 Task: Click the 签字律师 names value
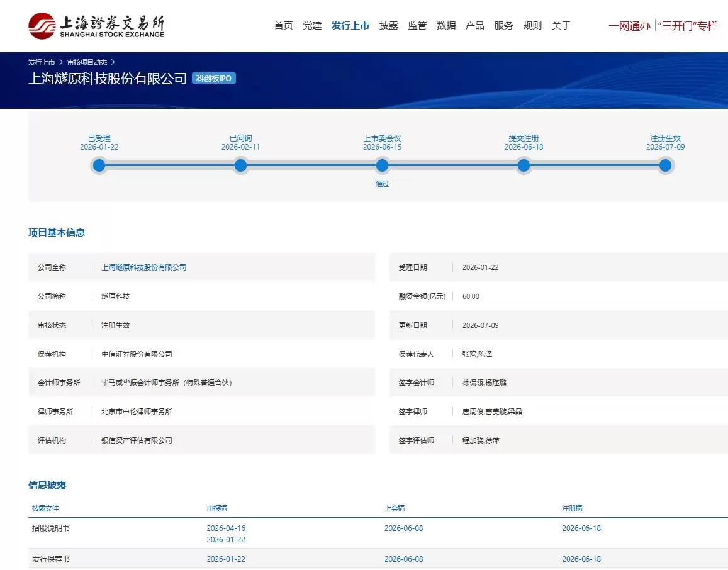pos(492,411)
